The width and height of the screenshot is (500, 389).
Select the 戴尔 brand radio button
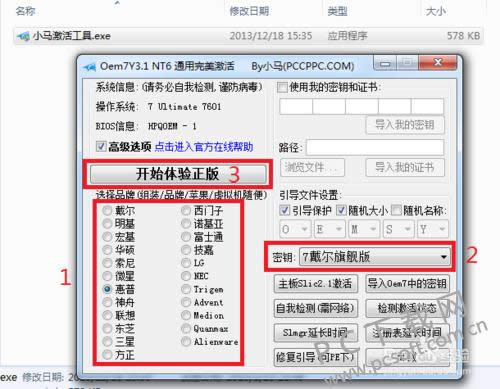(x=107, y=211)
